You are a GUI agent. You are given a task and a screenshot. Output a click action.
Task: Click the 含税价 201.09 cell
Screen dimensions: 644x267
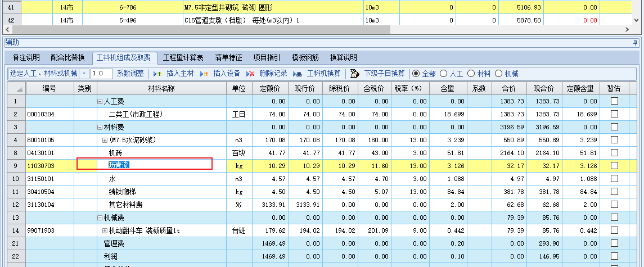[373, 231]
